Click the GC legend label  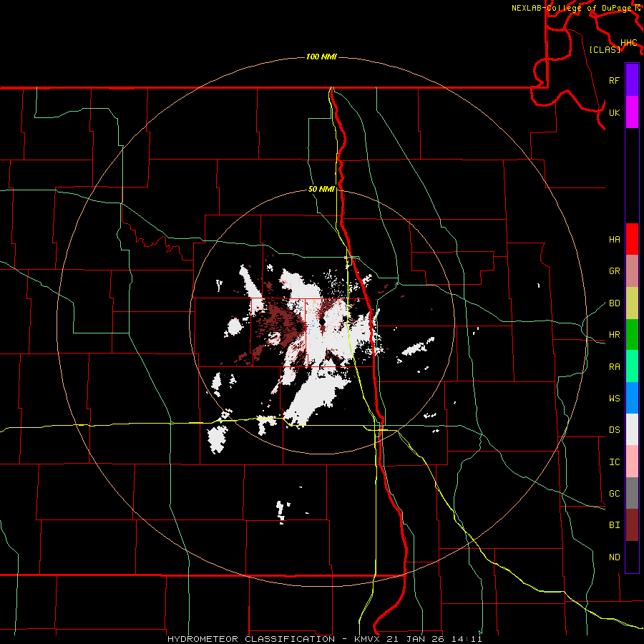pyautogui.click(x=615, y=494)
